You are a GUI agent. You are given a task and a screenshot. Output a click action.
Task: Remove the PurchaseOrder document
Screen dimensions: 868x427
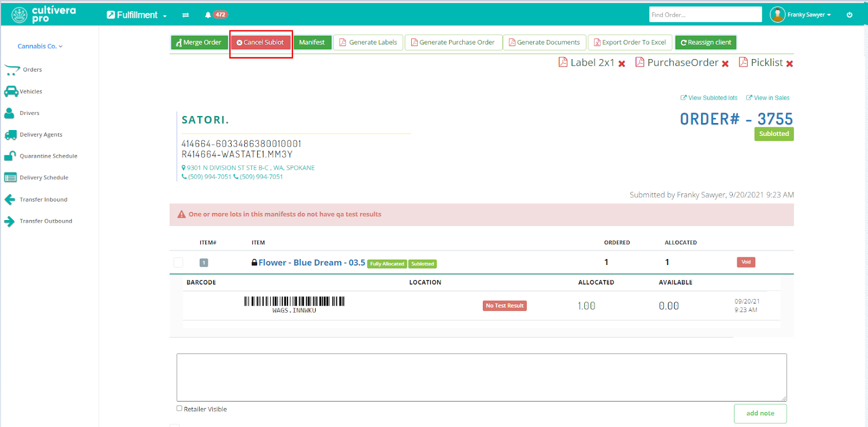coord(725,64)
